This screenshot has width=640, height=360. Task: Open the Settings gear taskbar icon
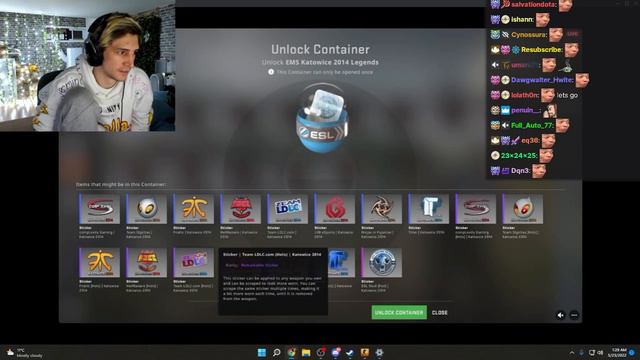tap(379, 352)
